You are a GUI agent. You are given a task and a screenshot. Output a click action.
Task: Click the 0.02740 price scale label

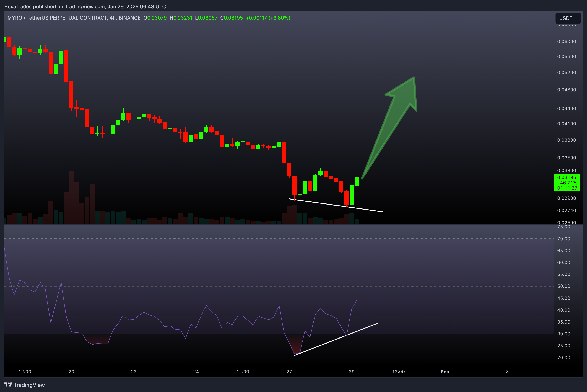[x=566, y=211]
